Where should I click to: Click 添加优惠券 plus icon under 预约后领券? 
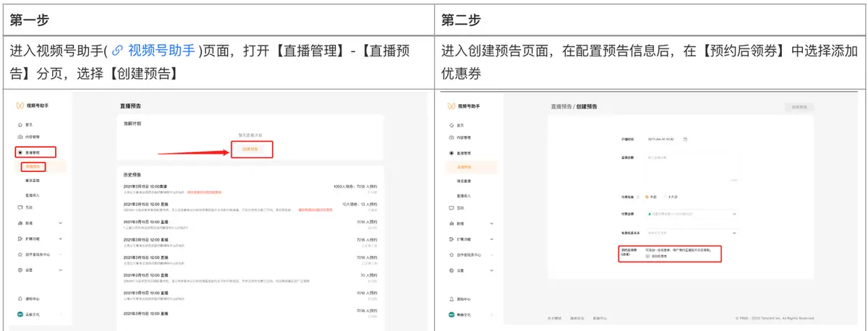tap(647, 256)
